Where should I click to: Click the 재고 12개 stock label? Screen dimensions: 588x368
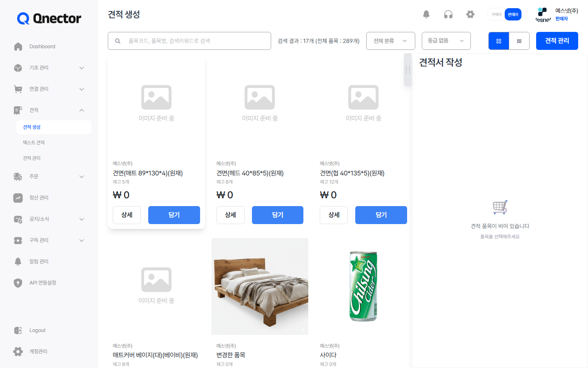coord(329,182)
